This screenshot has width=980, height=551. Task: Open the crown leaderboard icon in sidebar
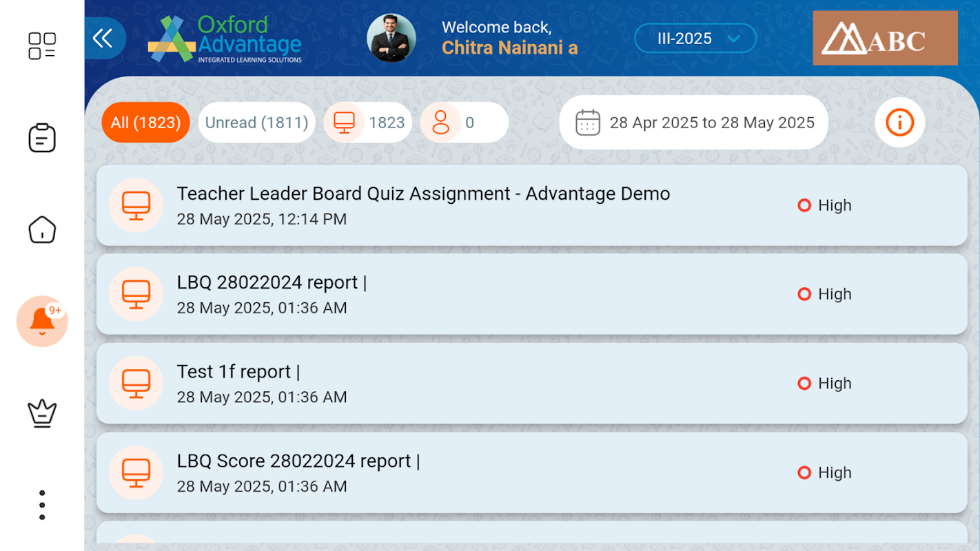coord(42,413)
